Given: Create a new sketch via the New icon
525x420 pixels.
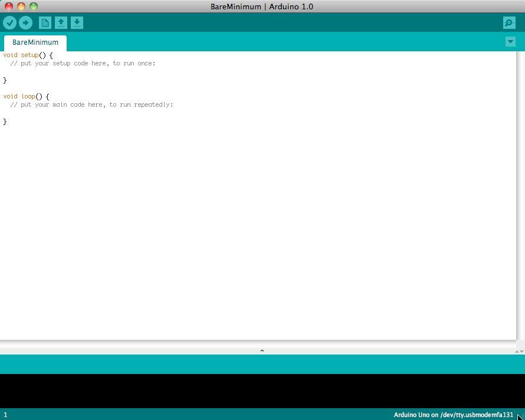Looking at the screenshot, I should tap(45, 22).
